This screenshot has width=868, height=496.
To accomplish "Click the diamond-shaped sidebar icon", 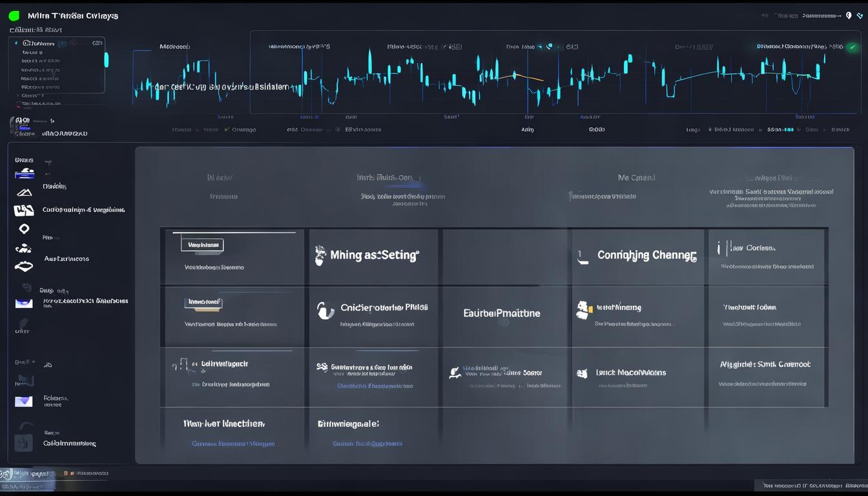I will pos(24,229).
